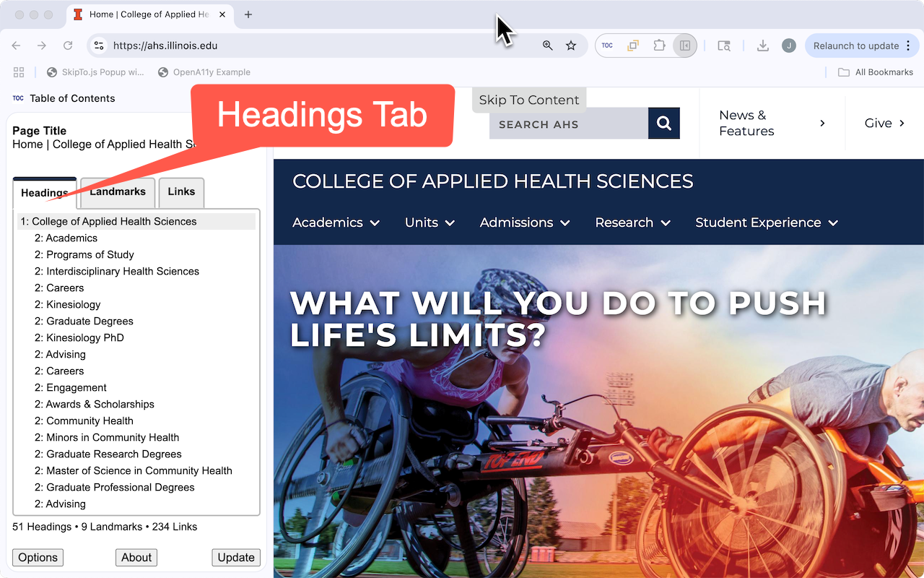Click the tab search icon beside side panel button
This screenshot has height=578, width=924.
pyautogui.click(x=724, y=46)
